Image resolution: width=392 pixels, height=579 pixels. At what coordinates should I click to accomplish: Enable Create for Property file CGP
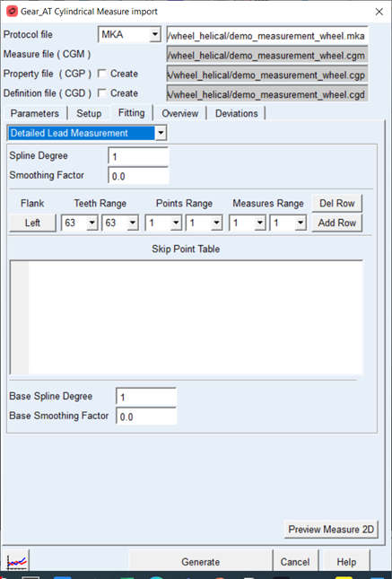pyautogui.click(x=102, y=74)
